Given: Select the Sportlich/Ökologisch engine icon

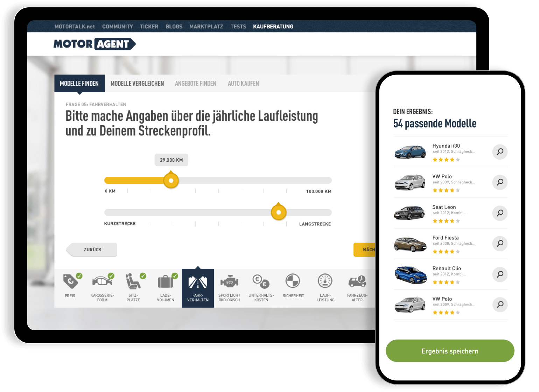Looking at the screenshot, I should [x=229, y=282].
